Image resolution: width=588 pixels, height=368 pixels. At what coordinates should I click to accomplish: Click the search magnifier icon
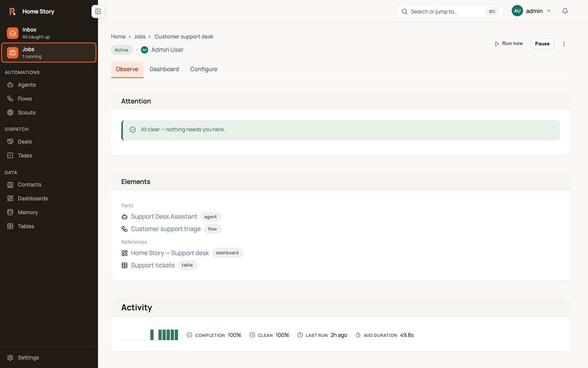(405, 11)
